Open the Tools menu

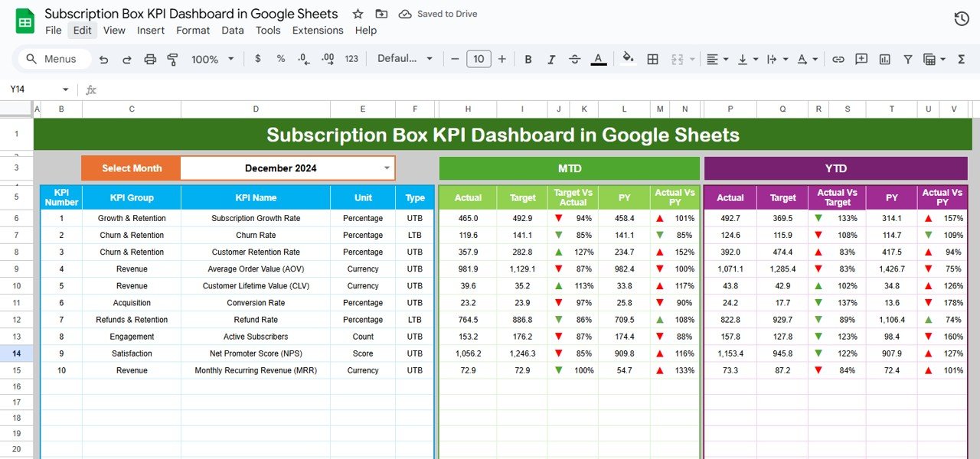coord(268,31)
